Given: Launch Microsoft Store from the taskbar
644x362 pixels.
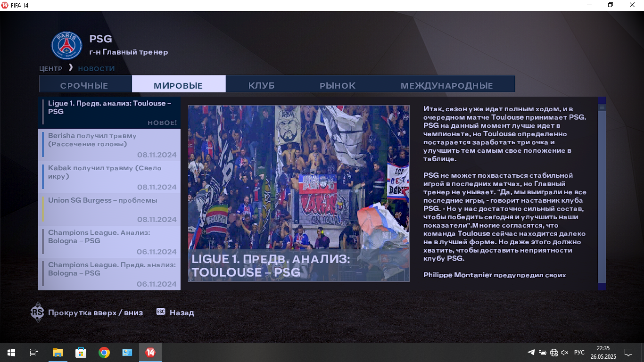Looking at the screenshot, I should 81,353.
